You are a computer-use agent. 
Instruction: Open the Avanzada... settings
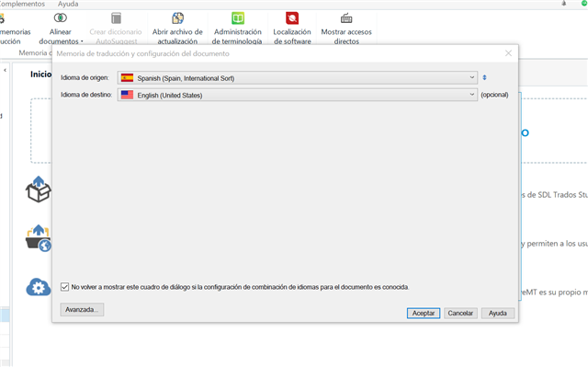[82, 310]
